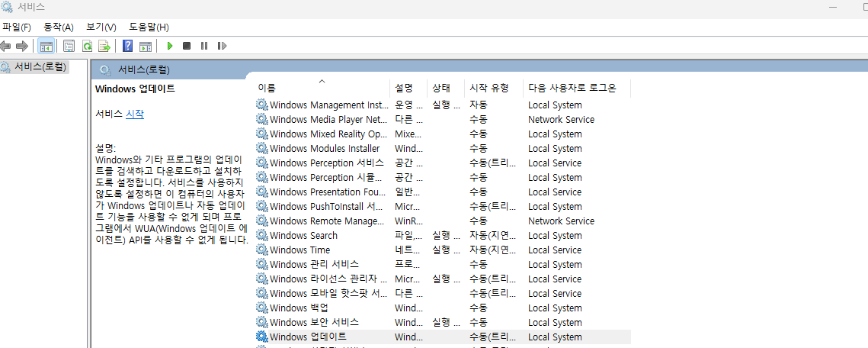The height and width of the screenshot is (348, 868).
Task: Click the sort arrow above the 이름 column
Action: coord(322,81)
